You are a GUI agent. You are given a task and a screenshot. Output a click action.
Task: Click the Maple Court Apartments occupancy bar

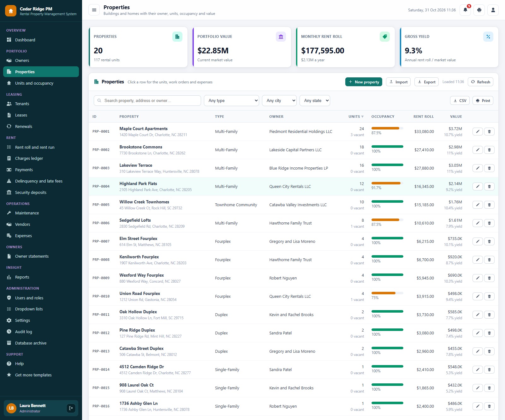point(387,128)
